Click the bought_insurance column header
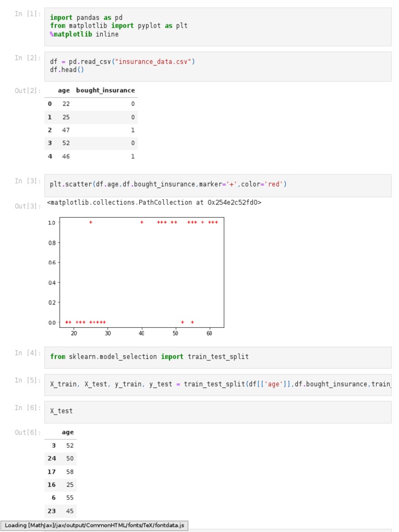Screen dimensions: 399x532 (x=105, y=90)
